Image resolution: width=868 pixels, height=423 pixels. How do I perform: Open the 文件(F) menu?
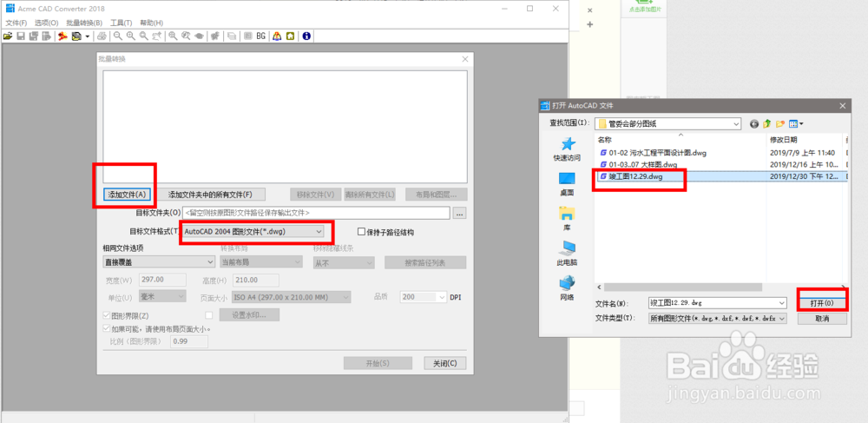click(16, 23)
